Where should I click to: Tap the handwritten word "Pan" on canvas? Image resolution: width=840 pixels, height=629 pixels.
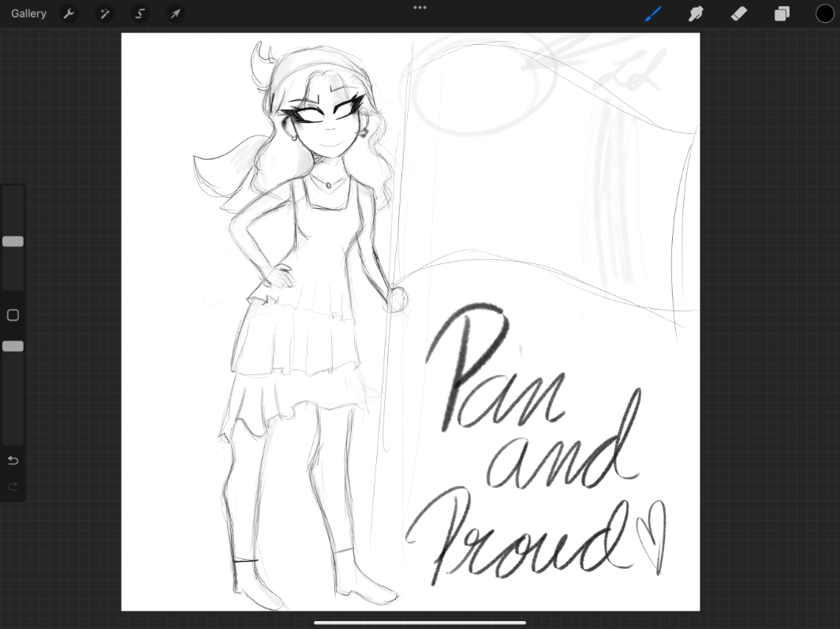click(x=497, y=370)
